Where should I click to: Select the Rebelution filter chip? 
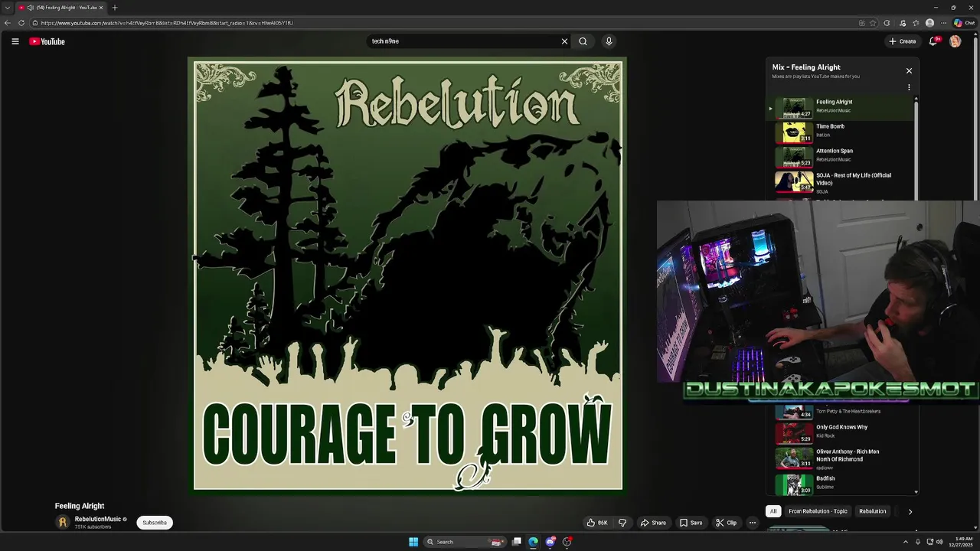(x=872, y=511)
